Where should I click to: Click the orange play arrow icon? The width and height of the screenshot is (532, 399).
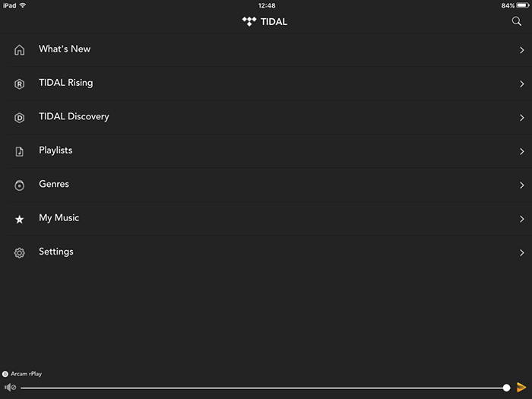[521, 387]
